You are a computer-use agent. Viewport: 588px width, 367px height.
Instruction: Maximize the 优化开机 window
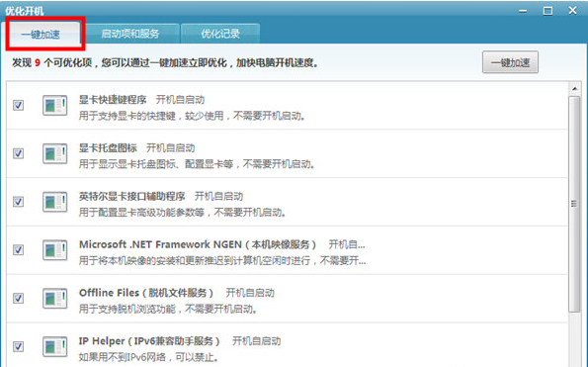click(x=547, y=11)
